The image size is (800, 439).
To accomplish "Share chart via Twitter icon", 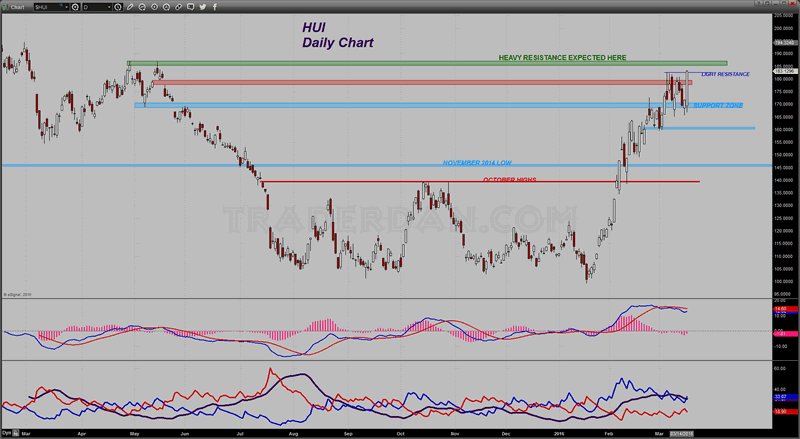I will 202,6.
